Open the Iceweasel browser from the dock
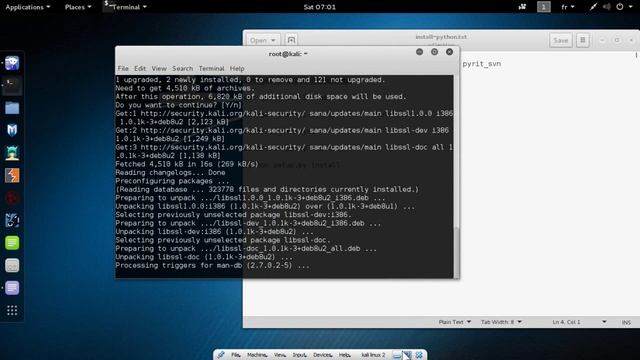The height and width of the screenshot is (360, 640). tap(12, 63)
